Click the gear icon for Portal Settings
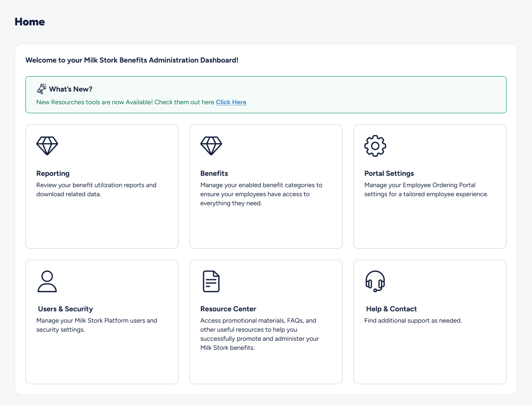The height and width of the screenshot is (406, 532). [375, 146]
